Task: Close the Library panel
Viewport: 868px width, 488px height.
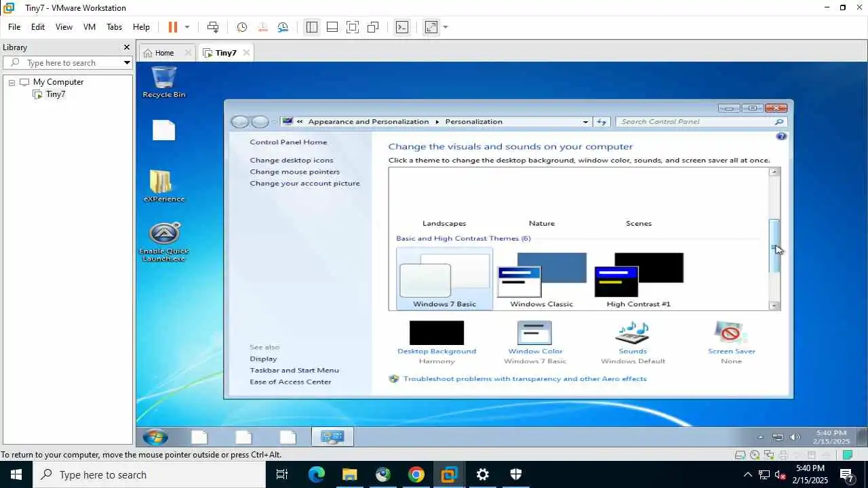Action: 126,47
